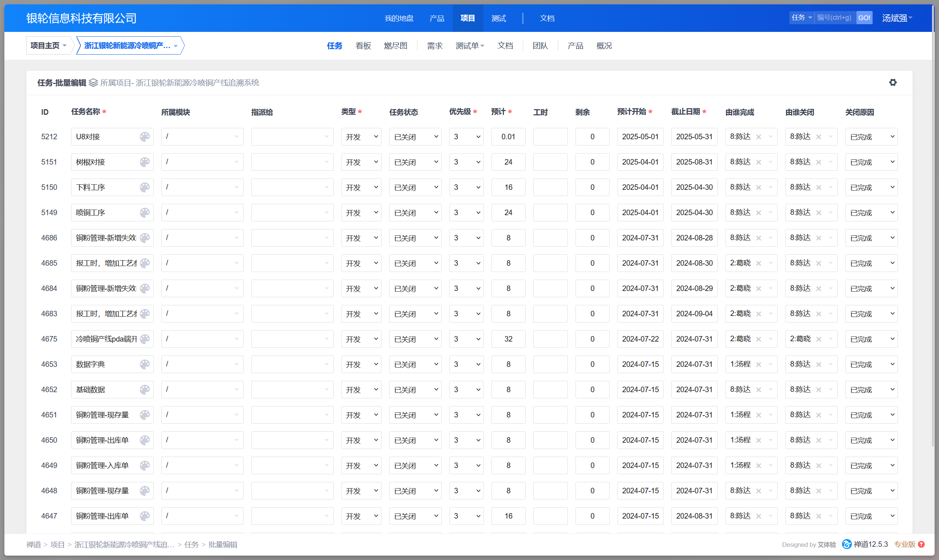Switch to the 看板 tab

click(363, 46)
